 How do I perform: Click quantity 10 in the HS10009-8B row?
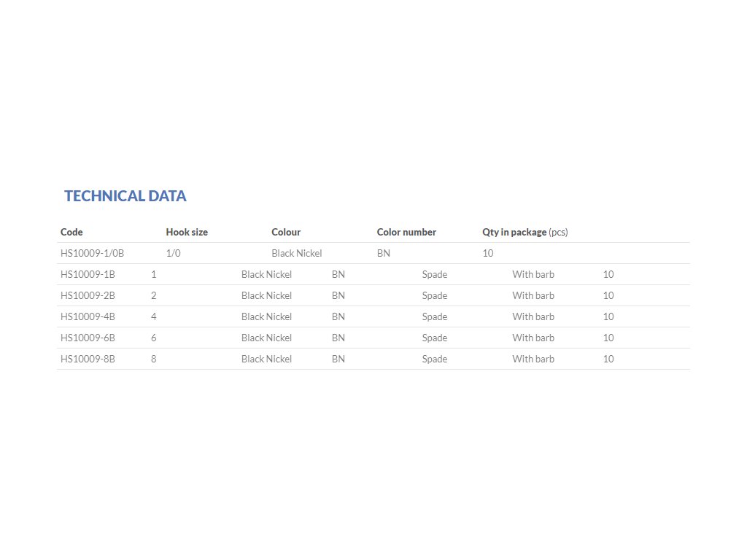point(608,359)
